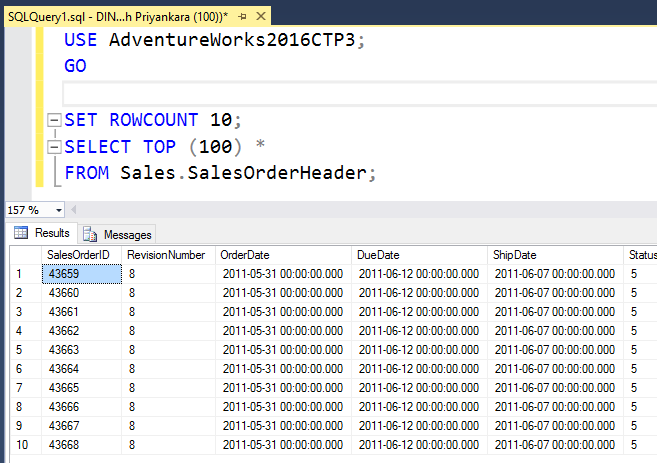Click RevisionNumber value in row 10
Viewport: 657px width, 463px height.
coord(168,445)
